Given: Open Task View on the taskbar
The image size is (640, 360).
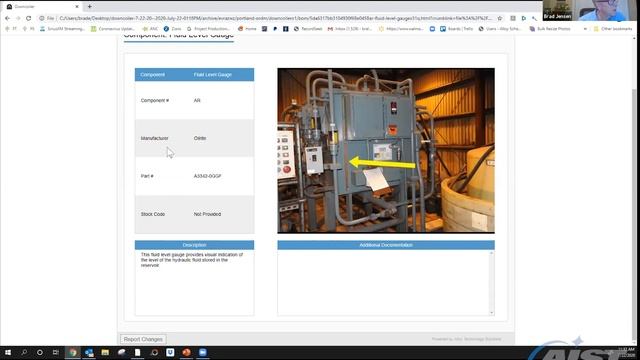Looking at the screenshot, I should (x=56, y=352).
